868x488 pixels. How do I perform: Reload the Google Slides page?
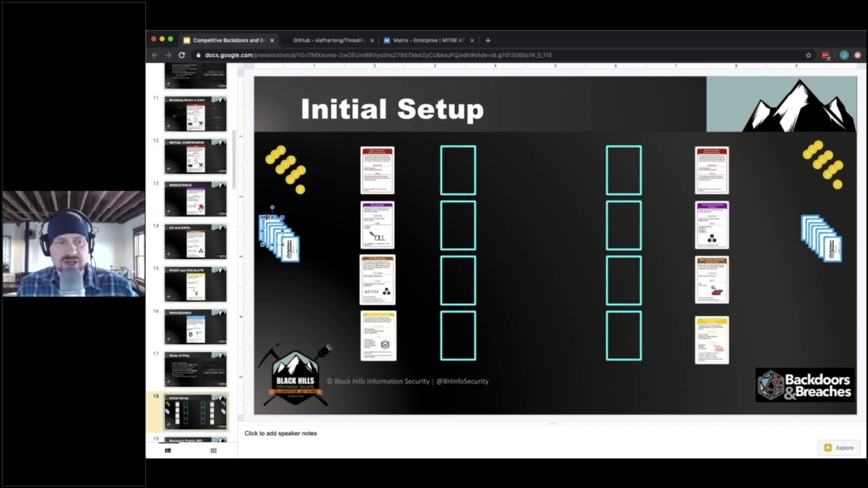[x=182, y=55]
